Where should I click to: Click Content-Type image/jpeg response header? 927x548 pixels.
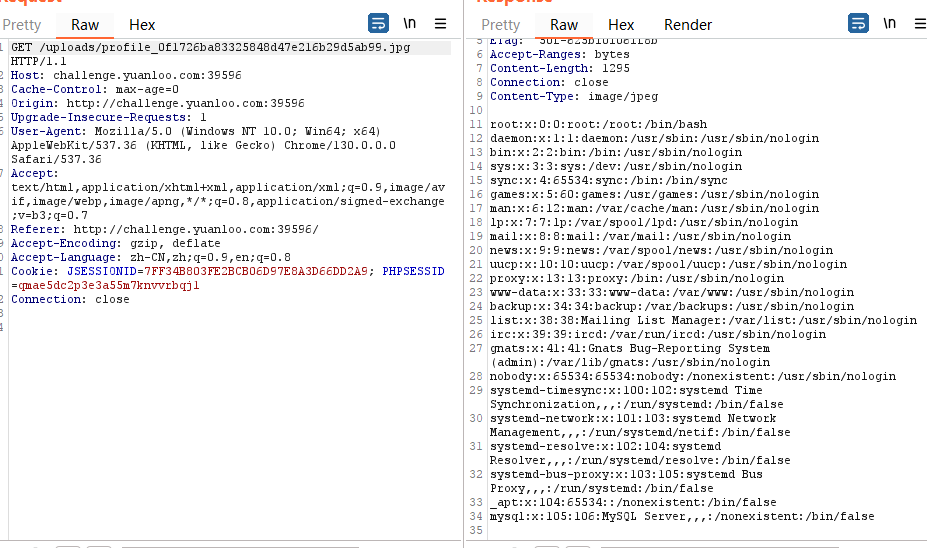coord(573,96)
